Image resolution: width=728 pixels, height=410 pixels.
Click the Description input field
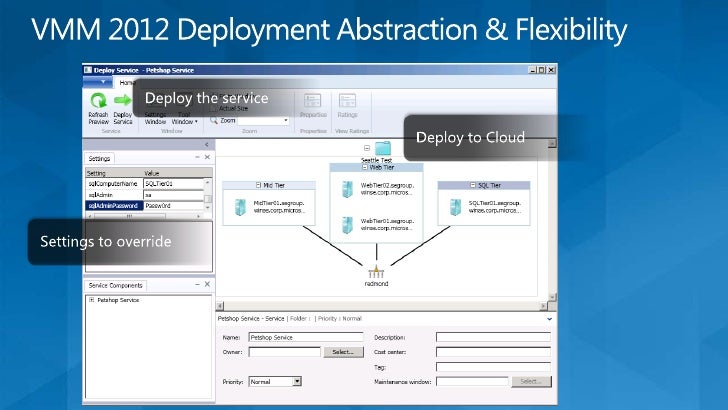(x=494, y=337)
